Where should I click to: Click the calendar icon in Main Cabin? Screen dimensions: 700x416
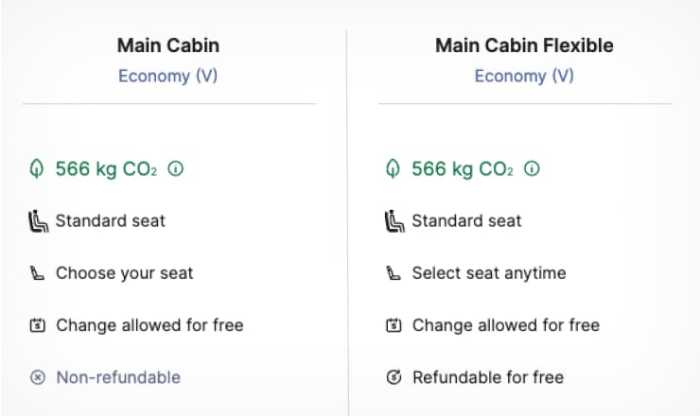[38, 325]
